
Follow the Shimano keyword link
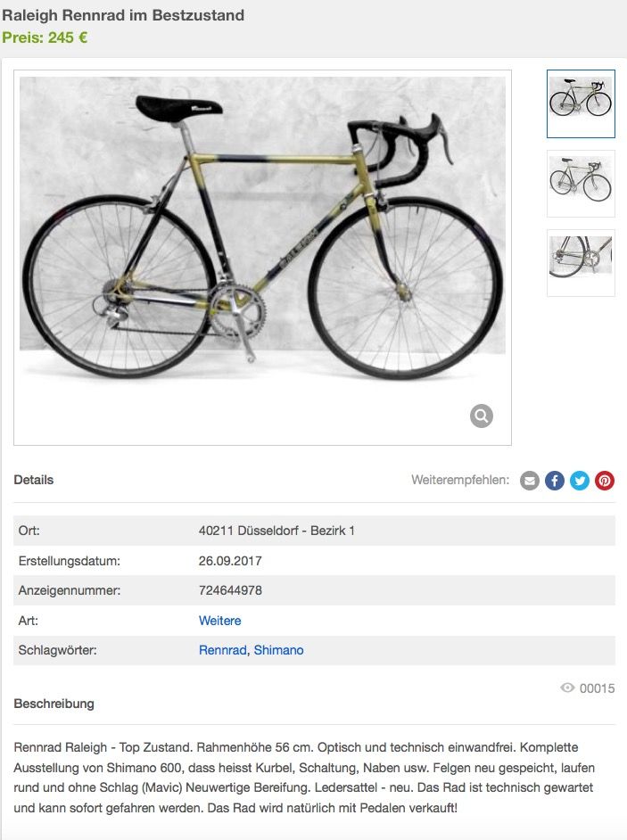(278, 650)
